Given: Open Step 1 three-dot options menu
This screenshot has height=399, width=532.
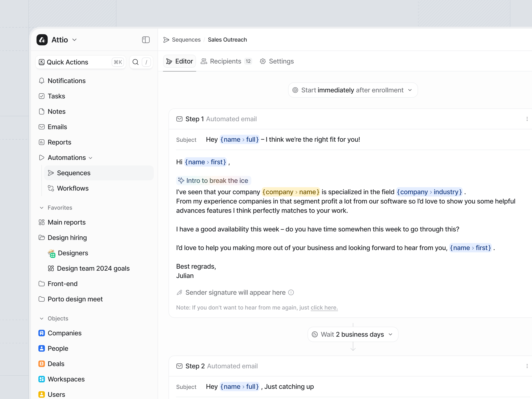Looking at the screenshot, I should pyautogui.click(x=527, y=119).
